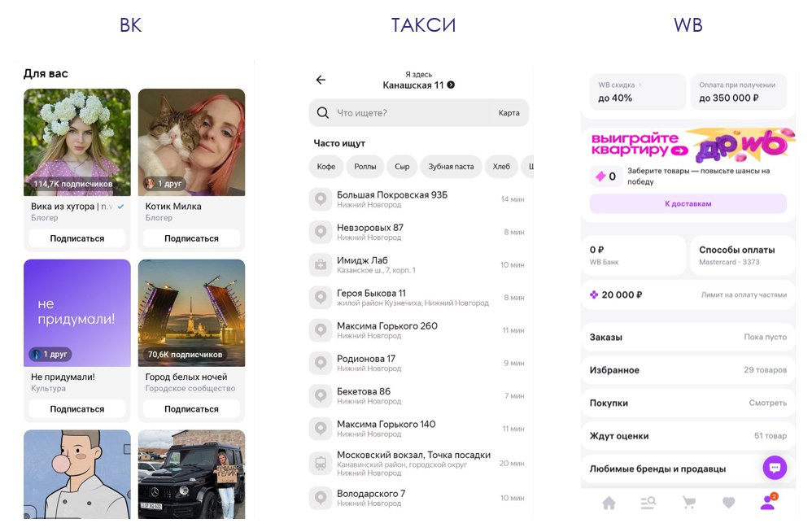Open the shopping cart icon
Viewport: 812px width, 532px height.
click(x=688, y=503)
